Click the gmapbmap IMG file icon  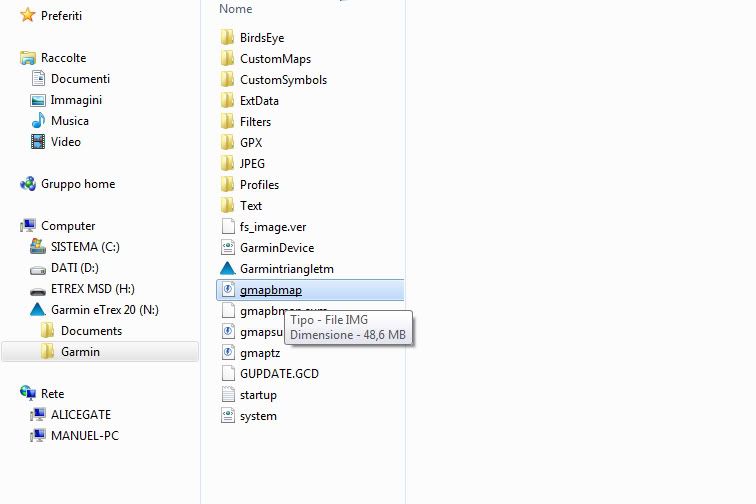[x=228, y=289]
